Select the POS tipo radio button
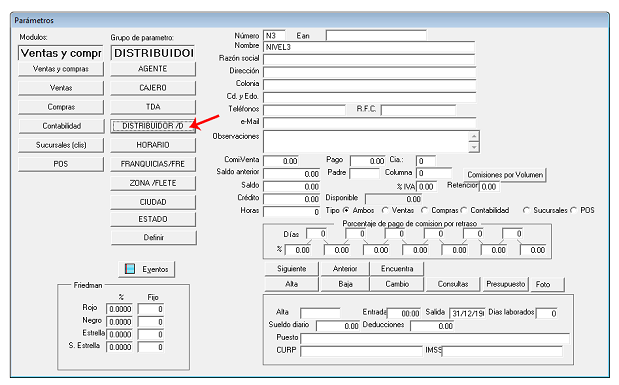This screenshot has height=385, width=619. click(x=574, y=210)
